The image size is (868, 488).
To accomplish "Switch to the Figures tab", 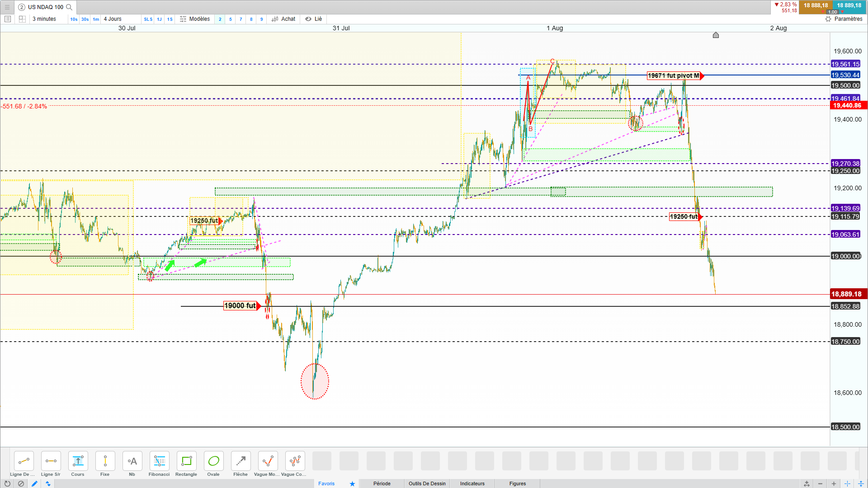I will [517, 483].
